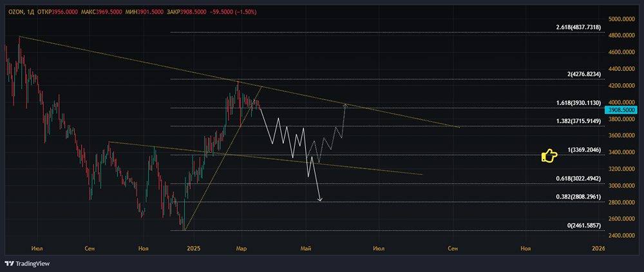Select the 1.382(3715.9149) Fibonacci label

point(579,121)
